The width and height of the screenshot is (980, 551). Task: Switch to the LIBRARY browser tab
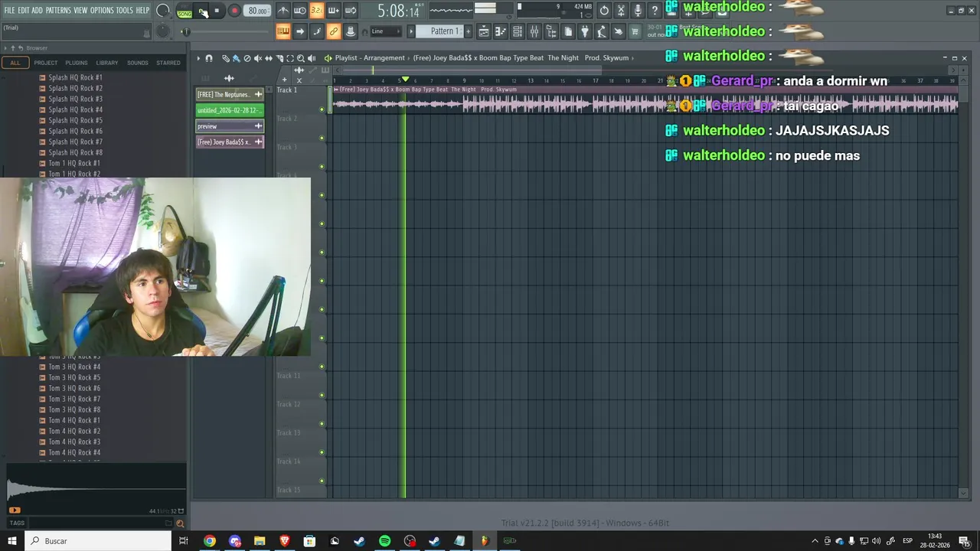coord(107,63)
